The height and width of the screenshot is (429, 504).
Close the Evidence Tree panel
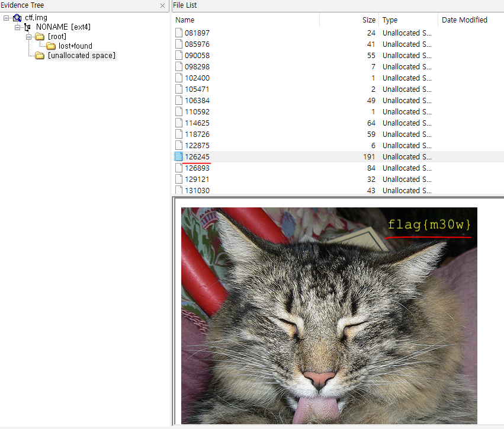pyautogui.click(x=163, y=5)
